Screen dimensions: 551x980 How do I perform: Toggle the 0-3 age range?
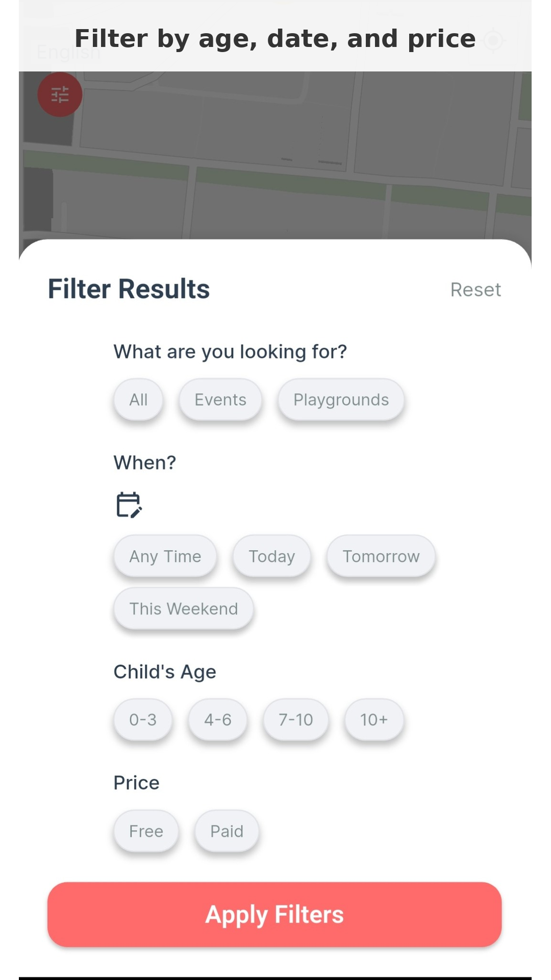point(143,720)
